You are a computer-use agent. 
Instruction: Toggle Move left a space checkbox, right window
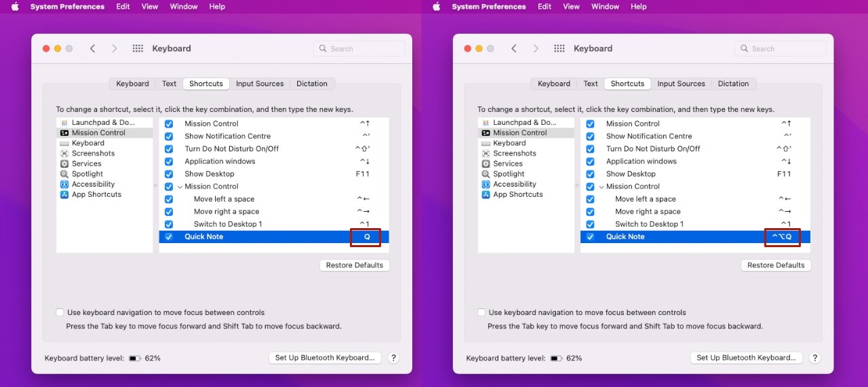[591, 199]
